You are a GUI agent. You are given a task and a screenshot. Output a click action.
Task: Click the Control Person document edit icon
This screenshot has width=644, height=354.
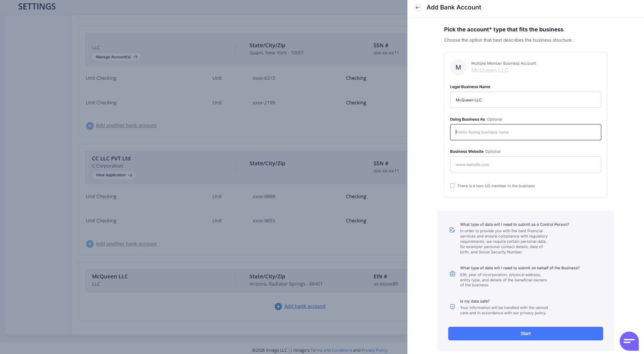(x=452, y=230)
